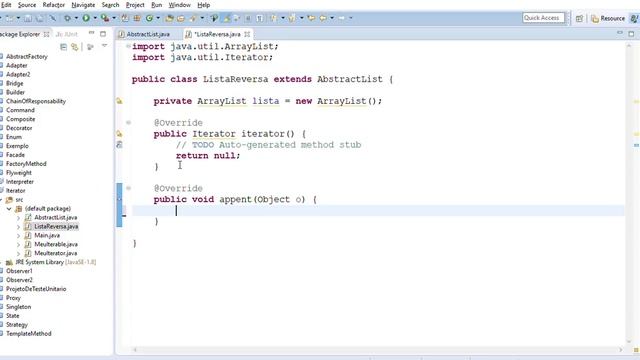Switch to the JUnit view tab

(67, 34)
